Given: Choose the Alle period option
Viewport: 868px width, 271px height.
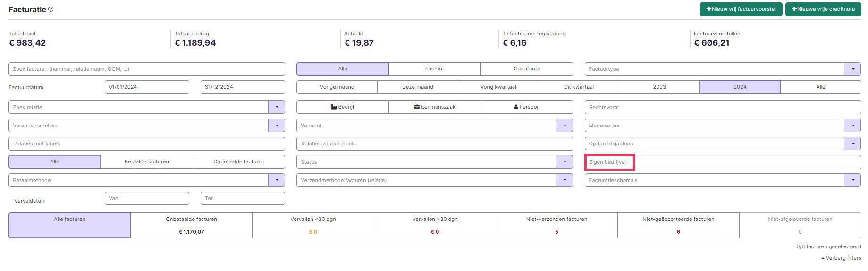Looking at the screenshot, I should coord(821,87).
